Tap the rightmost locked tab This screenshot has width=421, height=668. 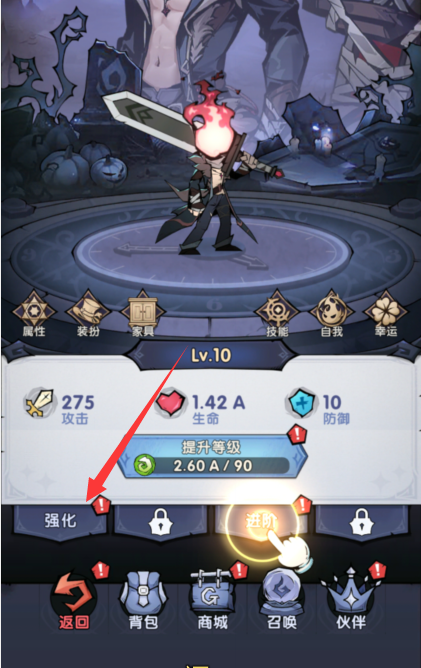coord(362,521)
